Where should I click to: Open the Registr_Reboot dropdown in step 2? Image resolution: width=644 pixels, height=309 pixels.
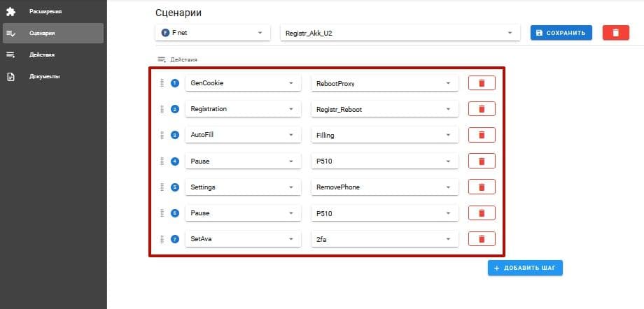[384, 109]
